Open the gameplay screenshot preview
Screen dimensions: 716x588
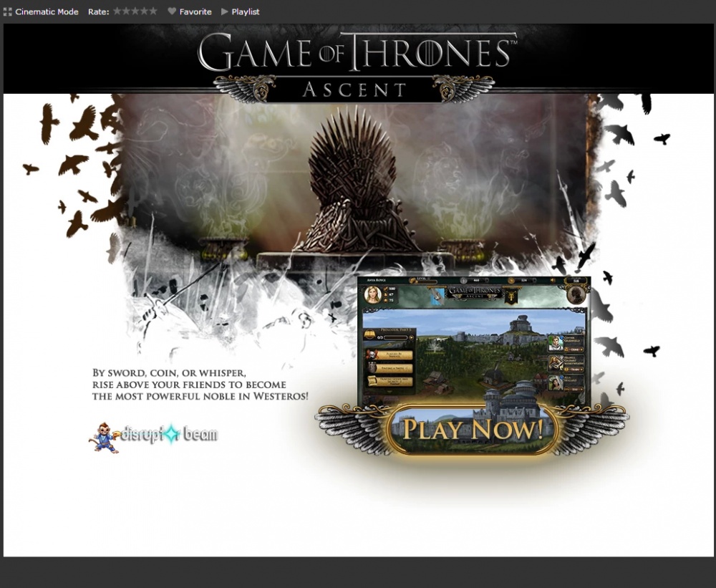(x=474, y=340)
